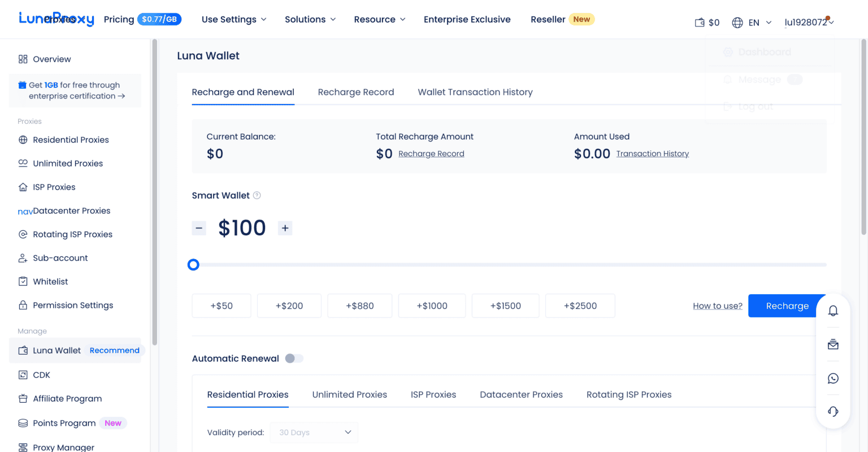Expand the Validity period 30 Days dropdown
The image size is (868, 452).
pyautogui.click(x=314, y=432)
